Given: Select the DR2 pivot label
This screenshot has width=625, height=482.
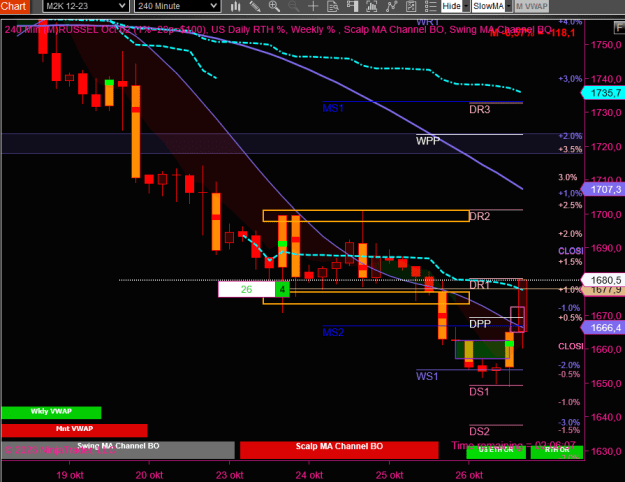Looking at the screenshot, I should (480, 216).
